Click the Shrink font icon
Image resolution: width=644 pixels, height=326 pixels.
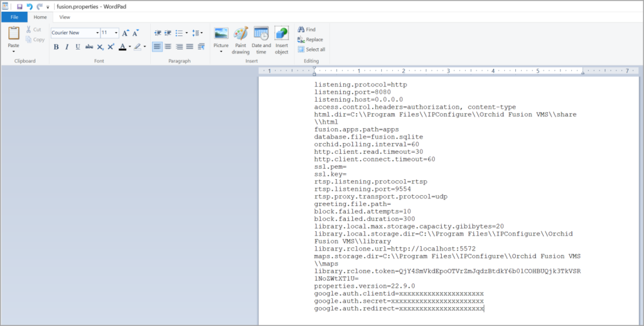[135, 33]
